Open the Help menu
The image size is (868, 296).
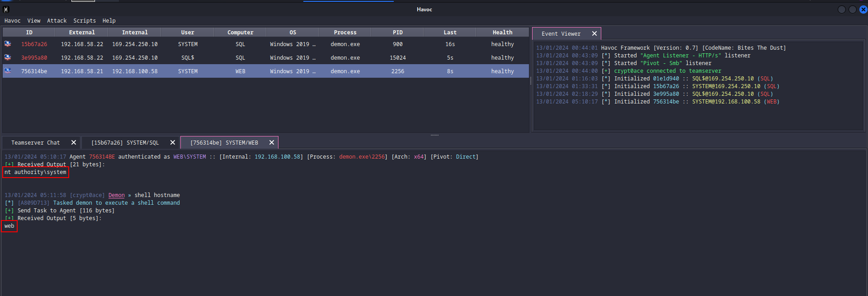coord(109,21)
